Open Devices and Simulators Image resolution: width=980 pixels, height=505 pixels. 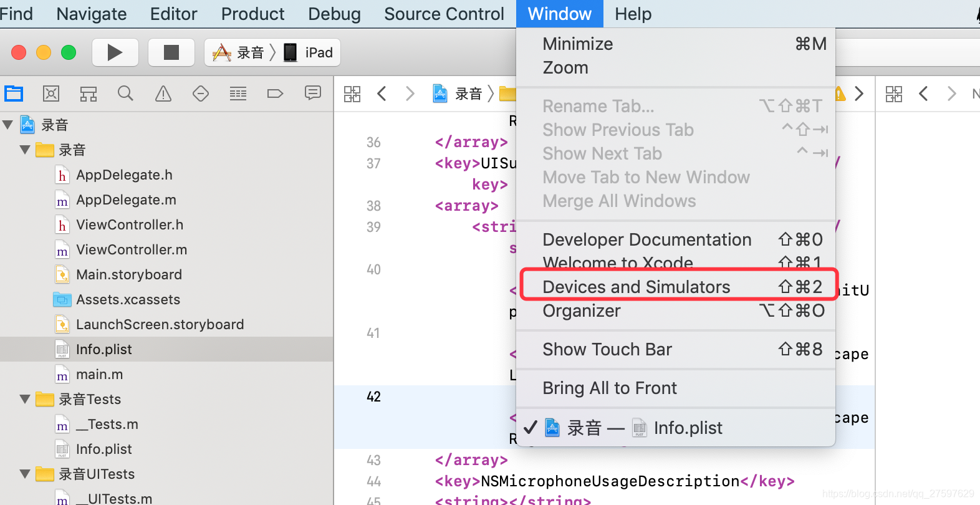click(x=676, y=287)
